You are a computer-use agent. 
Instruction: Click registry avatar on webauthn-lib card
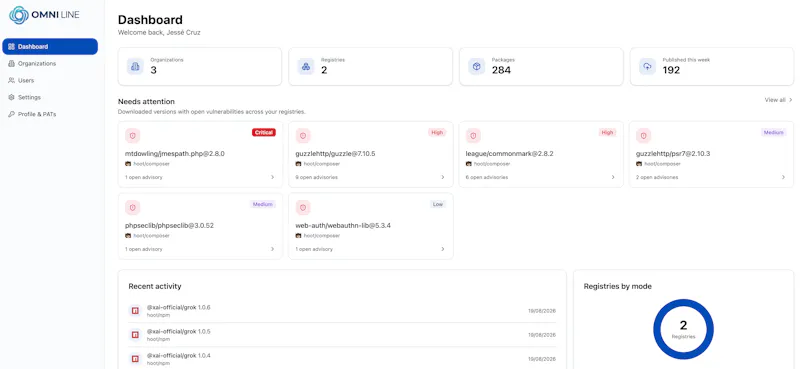click(298, 236)
